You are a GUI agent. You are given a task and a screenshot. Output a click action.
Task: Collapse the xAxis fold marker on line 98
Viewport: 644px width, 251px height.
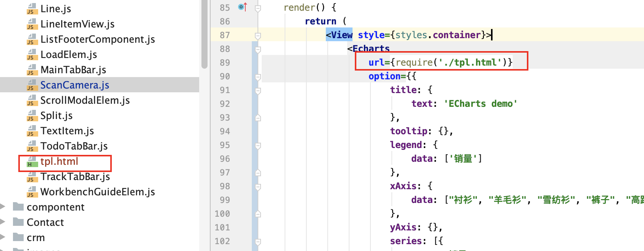258,187
